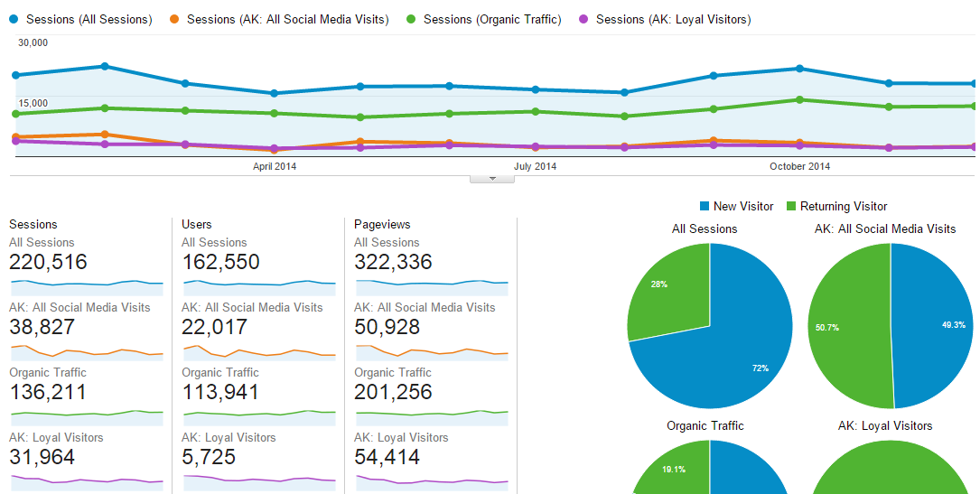Select the Sessions (All Sessions) legend label
Viewport: 980px width, 494px height.
[x=89, y=19]
